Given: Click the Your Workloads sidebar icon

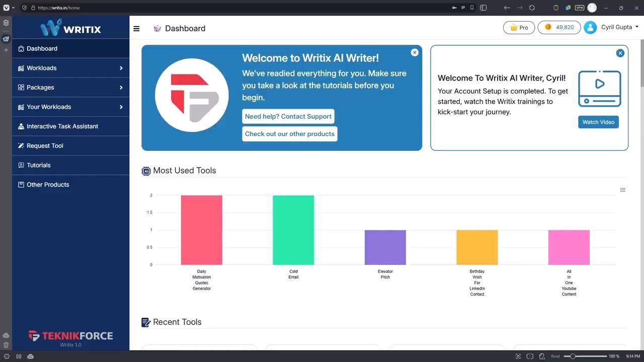Looking at the screenshot, I should pyautogui.click(x=21, y=107).
